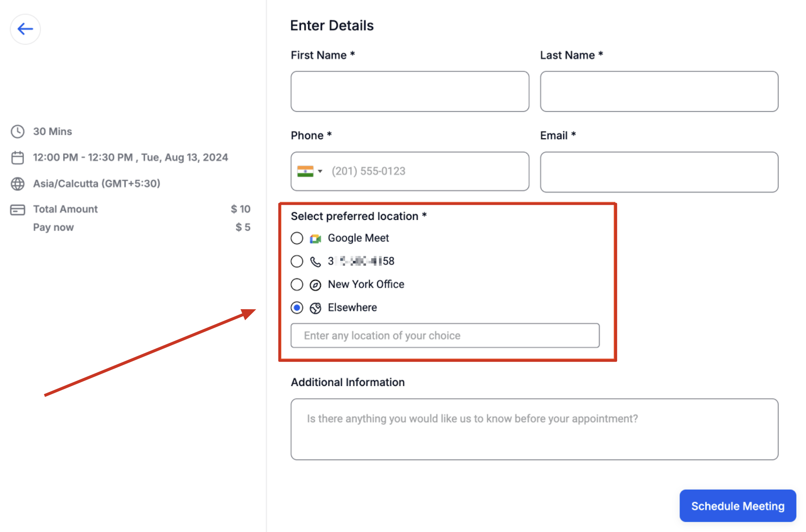Click the globe icon beside Elsewhere

[x=315, y=308]
